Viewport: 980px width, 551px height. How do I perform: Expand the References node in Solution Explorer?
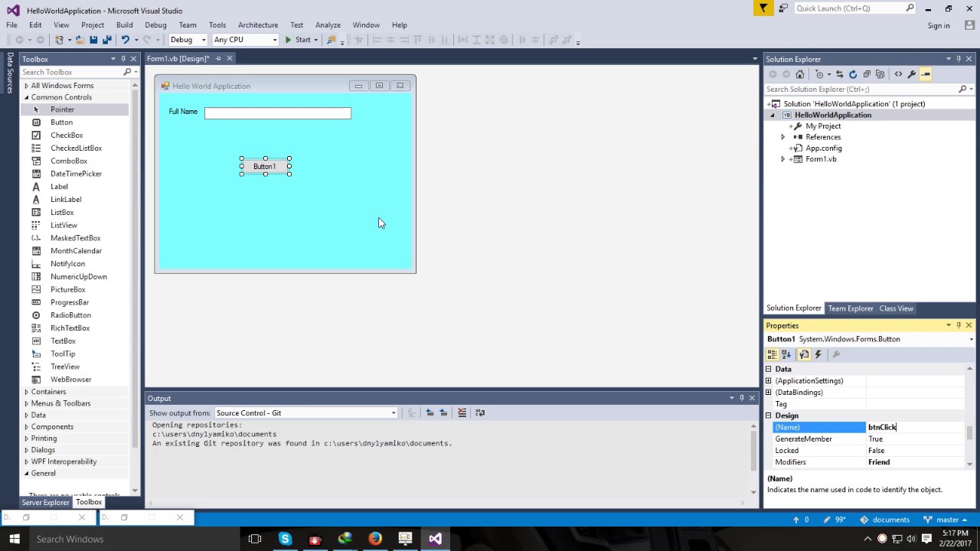click(x=782, y=137)
